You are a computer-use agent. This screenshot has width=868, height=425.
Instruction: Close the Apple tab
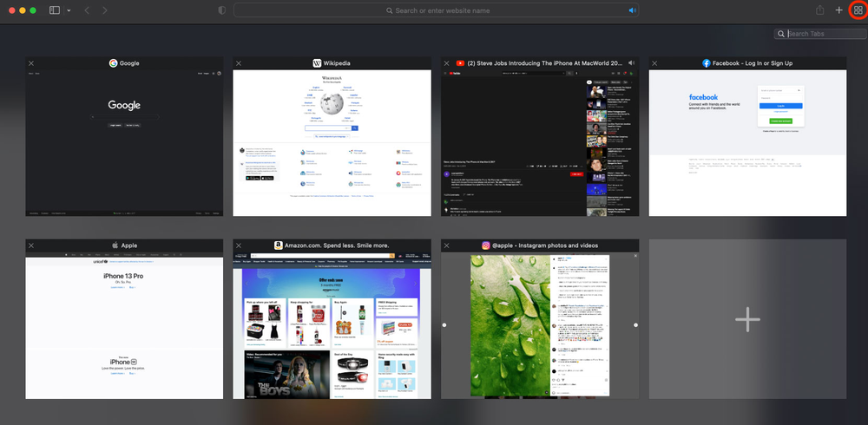tap(31, 245)
